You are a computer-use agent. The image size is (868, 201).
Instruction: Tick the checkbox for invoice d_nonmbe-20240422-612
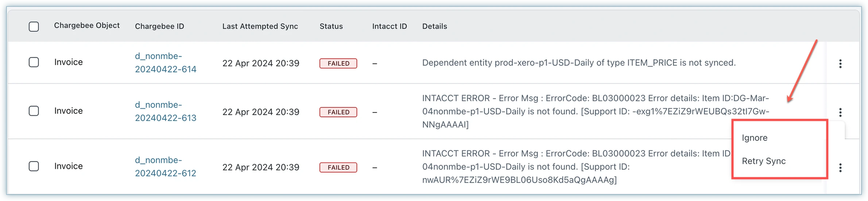[x=34, y=166]
